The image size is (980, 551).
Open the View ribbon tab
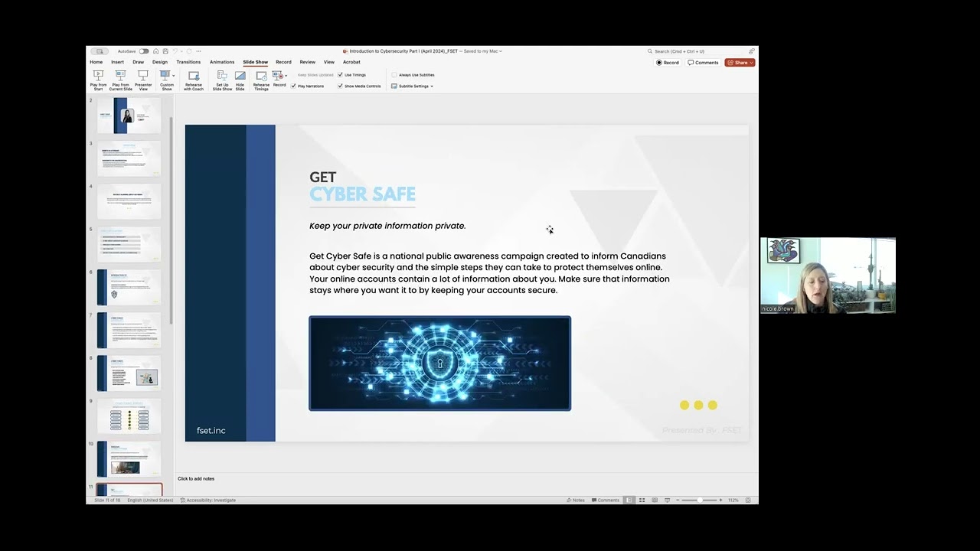coord(329,62)
